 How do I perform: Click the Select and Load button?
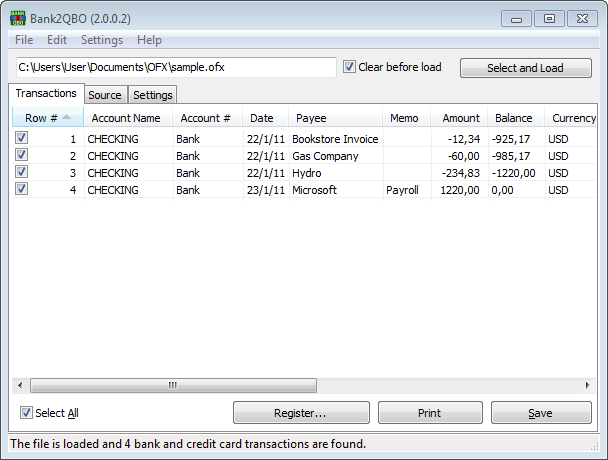(525, 68)
